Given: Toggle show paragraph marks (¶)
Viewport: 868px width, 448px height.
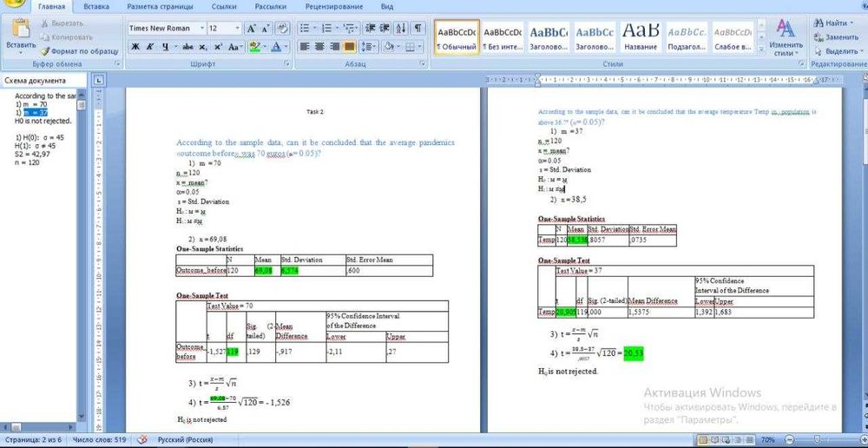Looking at the screenshot, I should pyautogui.click(x=418, y=29).
